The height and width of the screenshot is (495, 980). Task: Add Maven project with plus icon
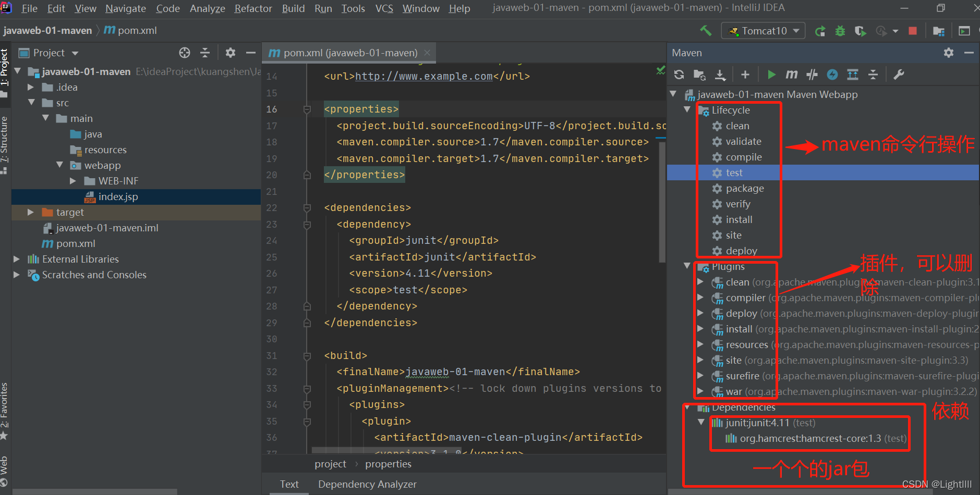[x=745, y=75]
